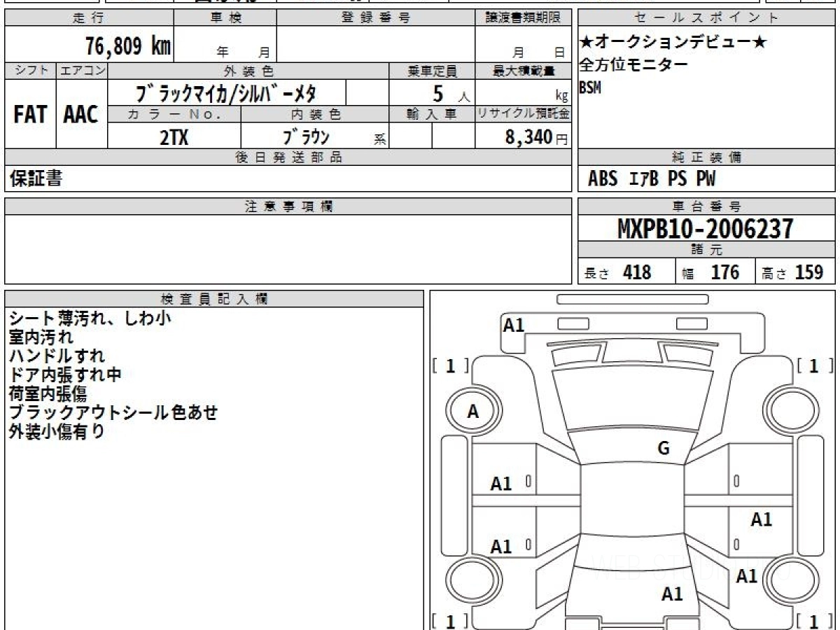
Task: Click the 諸元 section header
Action: tap(707, 250)
